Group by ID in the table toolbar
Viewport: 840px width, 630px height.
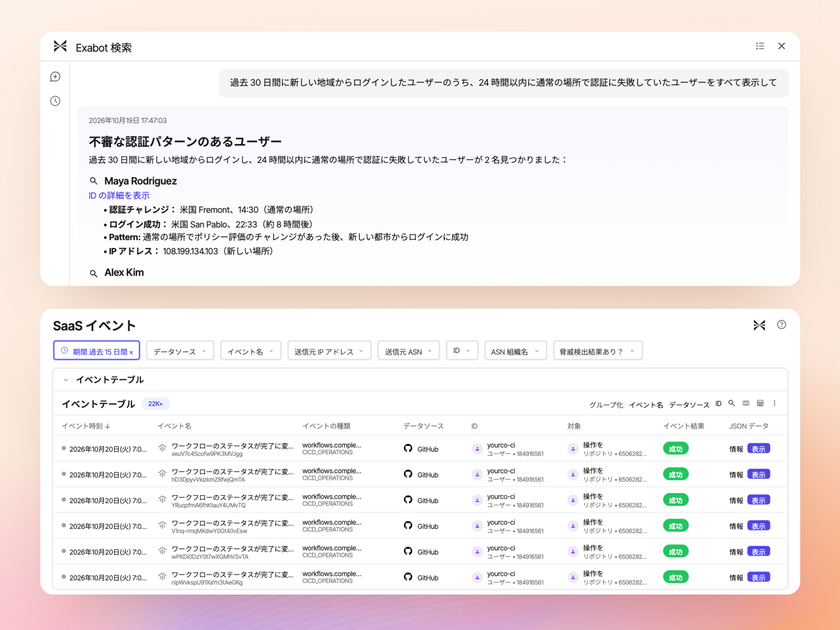718,404
